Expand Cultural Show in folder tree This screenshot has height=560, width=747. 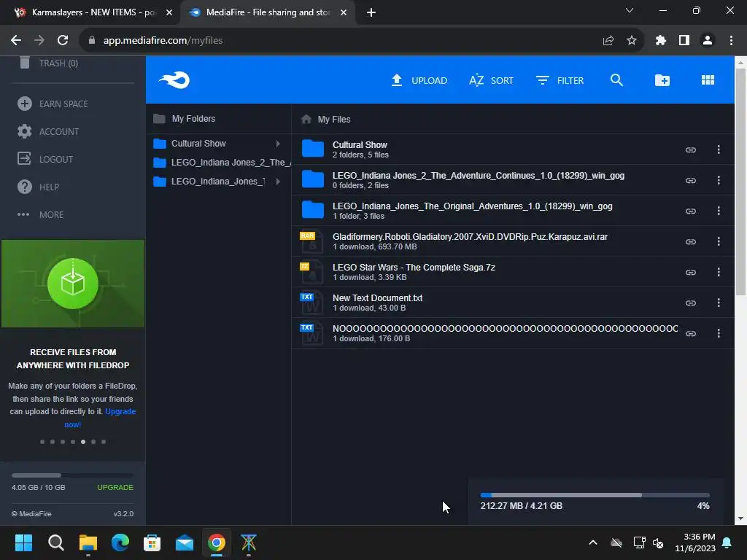(x=278, y=144)
